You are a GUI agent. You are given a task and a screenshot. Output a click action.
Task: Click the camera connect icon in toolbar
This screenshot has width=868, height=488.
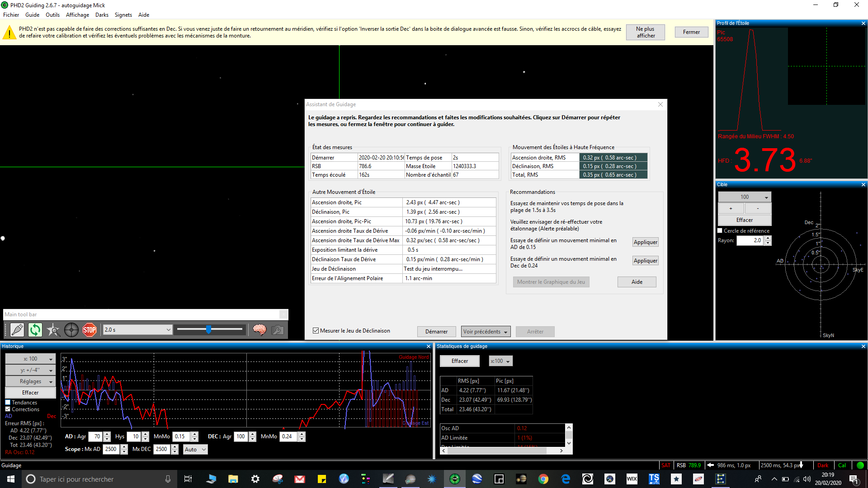tap(17, 330)
